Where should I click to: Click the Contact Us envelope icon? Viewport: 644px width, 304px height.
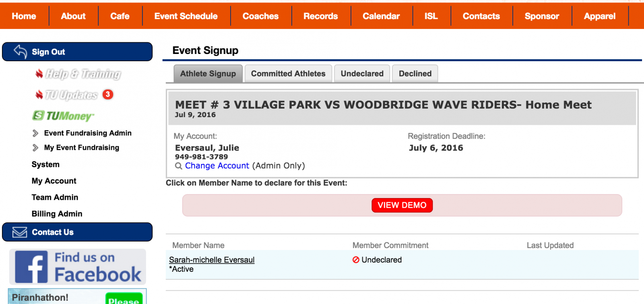coord(20,232)
